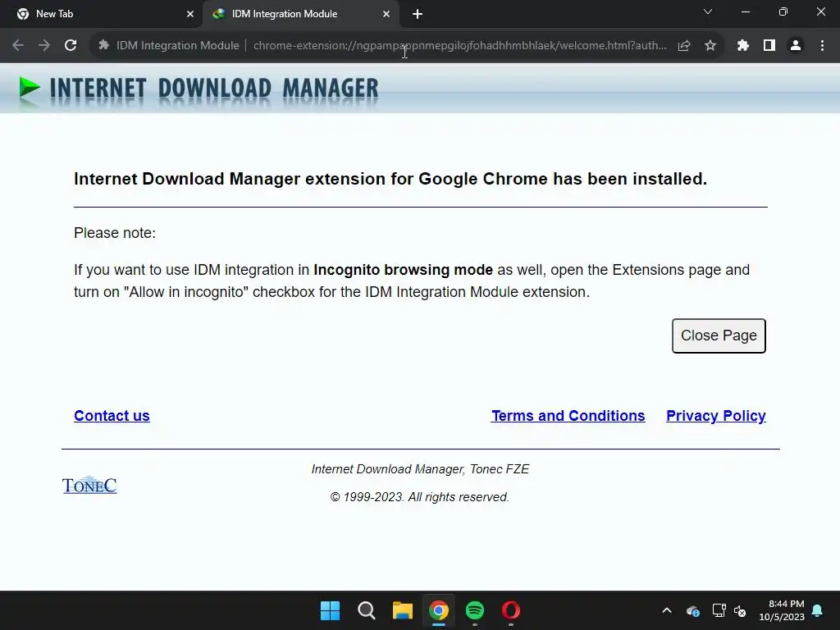The height and width of the screenshot is (630, 840).
Task: Share this page icon
Action: (683, 46)
